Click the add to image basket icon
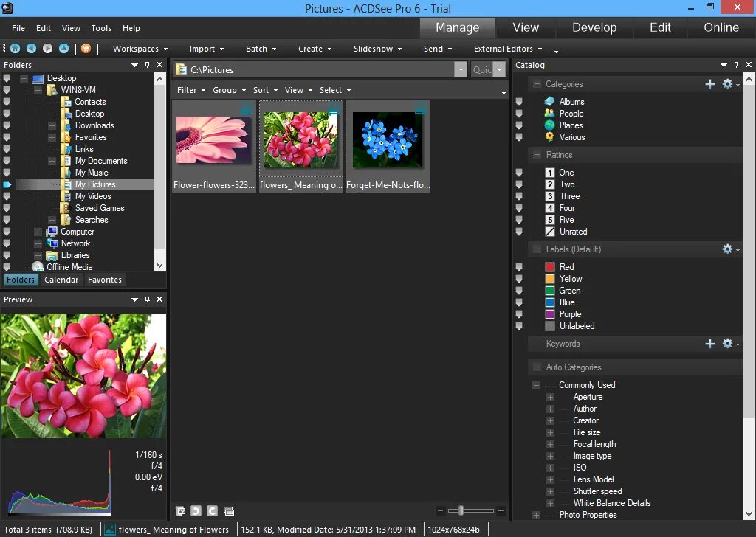This screenshot has height=537, width=756. click(180, 511)
